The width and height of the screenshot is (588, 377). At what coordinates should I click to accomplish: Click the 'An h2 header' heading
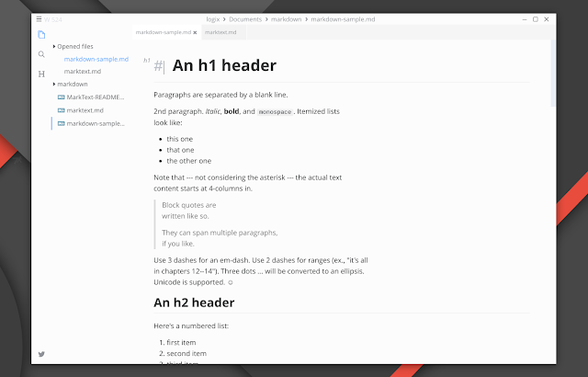tap(194, 303)
